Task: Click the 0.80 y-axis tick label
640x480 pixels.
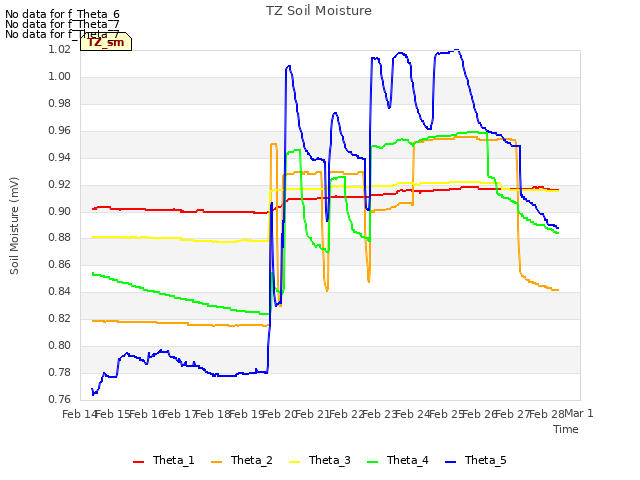Action: (60, 345)
